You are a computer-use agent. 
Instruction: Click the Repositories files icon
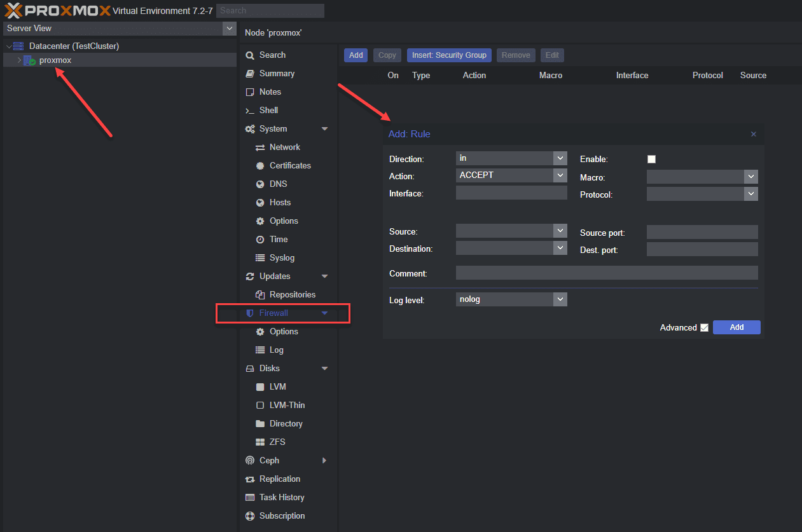(x=260, y=295)
